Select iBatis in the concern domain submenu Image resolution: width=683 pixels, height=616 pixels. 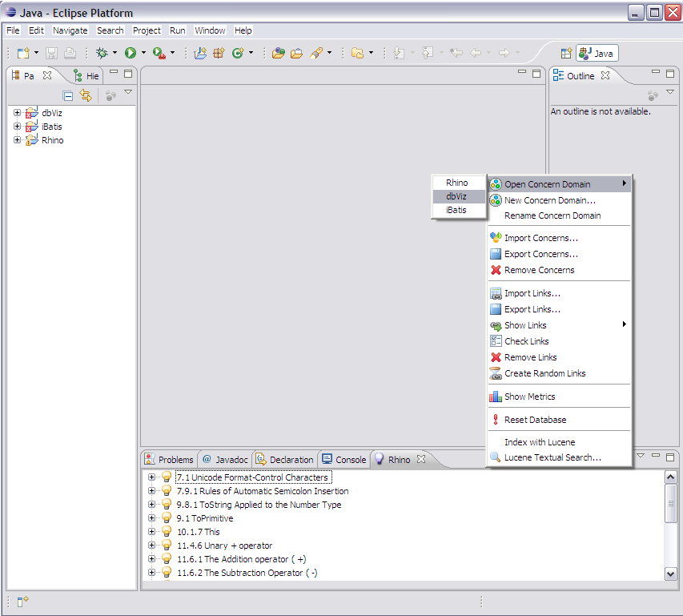tap(459, 210)
